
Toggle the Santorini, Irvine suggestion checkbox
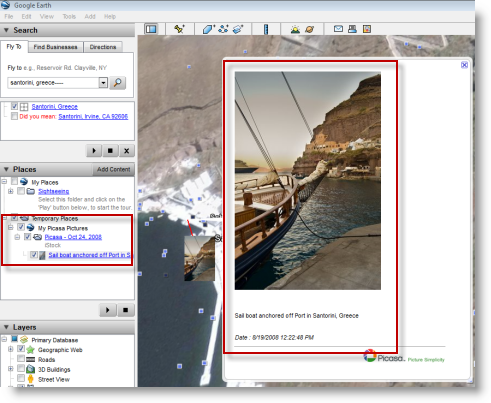14,116
